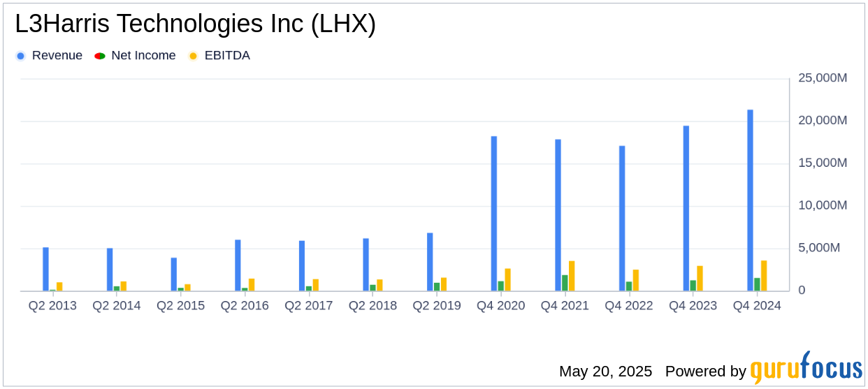Click the 15,000M y-axis label
868x389 pixels.
coord(823,163)
